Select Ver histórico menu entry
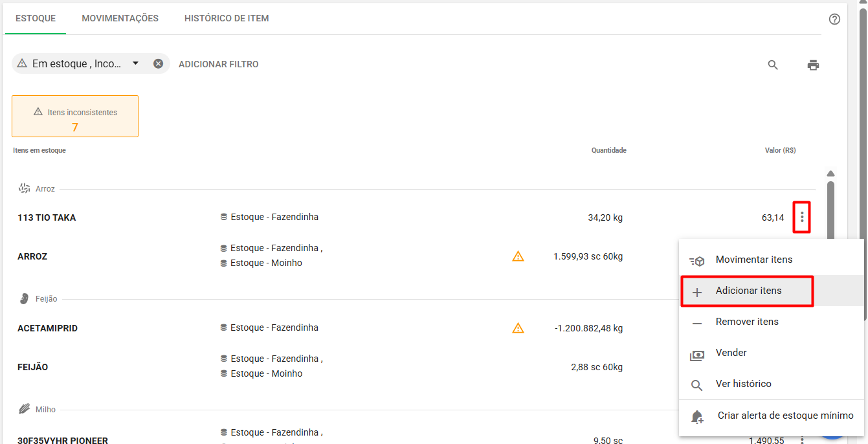 click(743, 384)
